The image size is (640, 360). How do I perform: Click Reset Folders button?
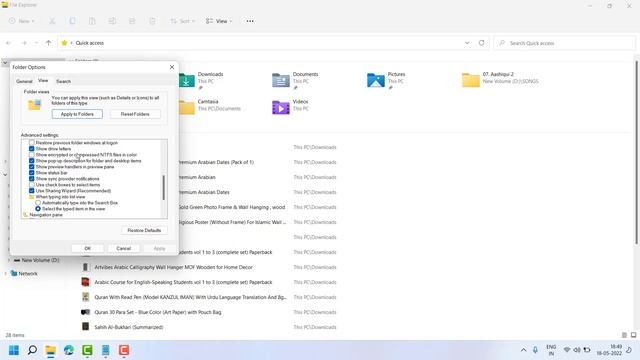click(135, 114)
